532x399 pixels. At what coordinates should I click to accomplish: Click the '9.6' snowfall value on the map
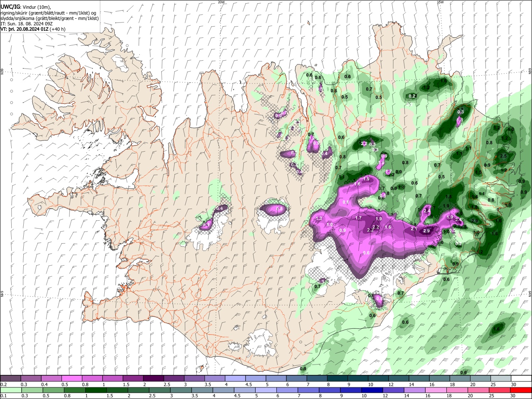(366, 253)
